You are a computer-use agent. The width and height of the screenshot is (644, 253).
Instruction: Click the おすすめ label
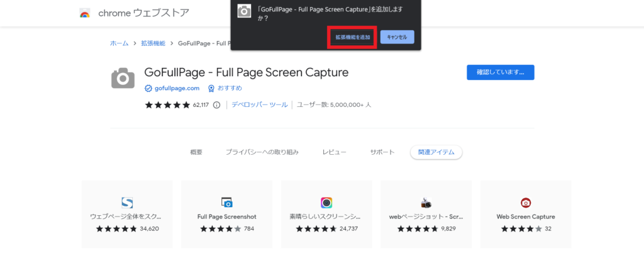230,88
